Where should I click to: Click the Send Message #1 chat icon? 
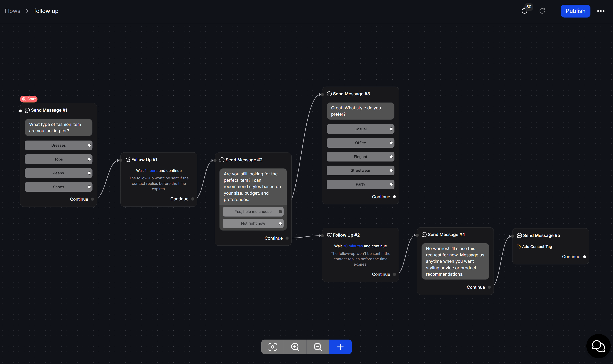point(27,110)
